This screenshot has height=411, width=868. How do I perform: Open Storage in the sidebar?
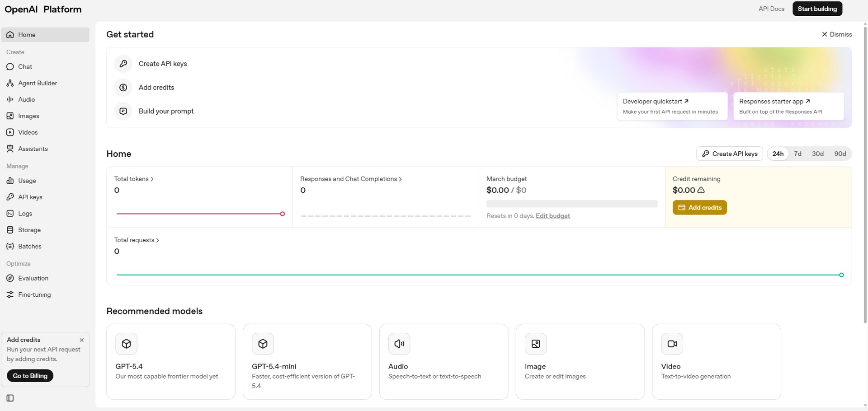pyautogui.click(x=45, y=230)
